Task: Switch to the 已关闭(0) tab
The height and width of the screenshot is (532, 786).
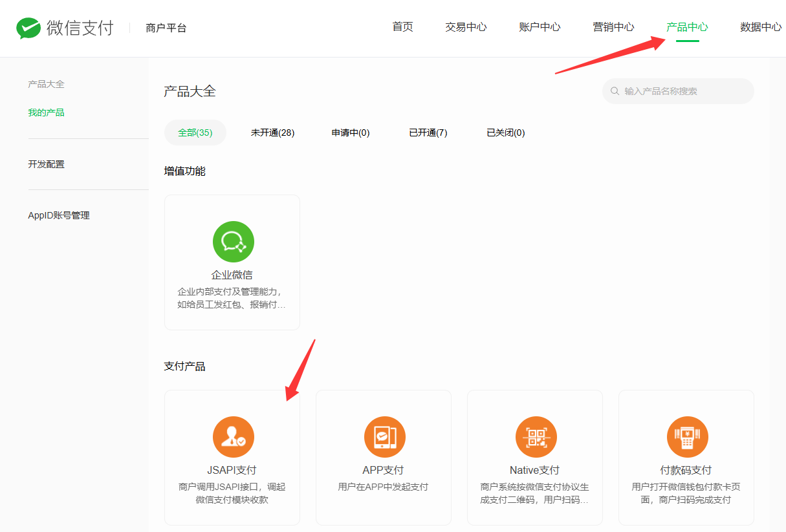Action: [505, 133]
